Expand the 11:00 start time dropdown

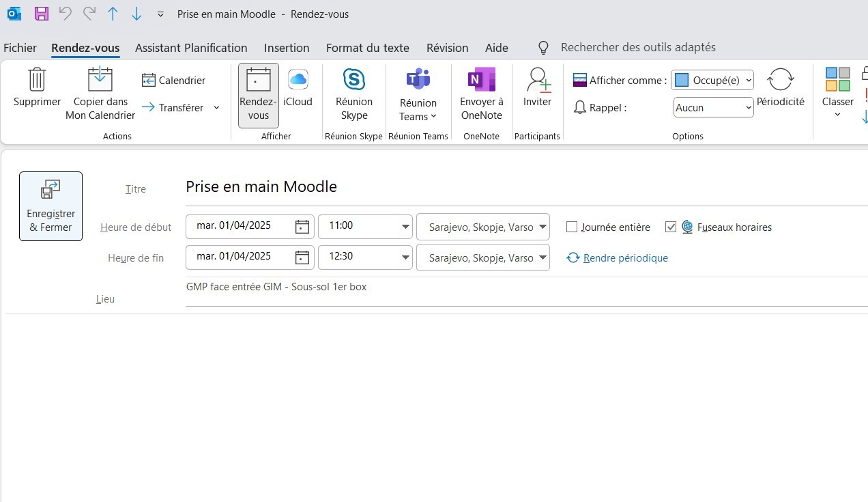click(x=405, y=227)
